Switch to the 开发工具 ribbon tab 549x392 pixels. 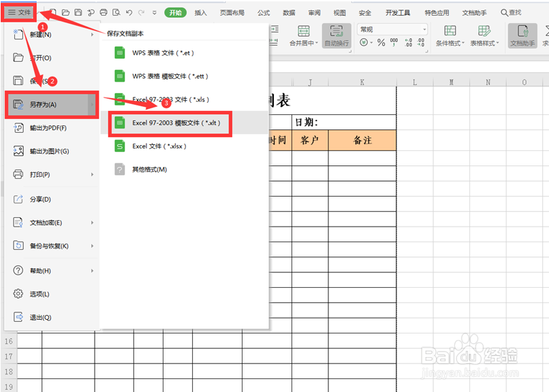click(398, 13)
